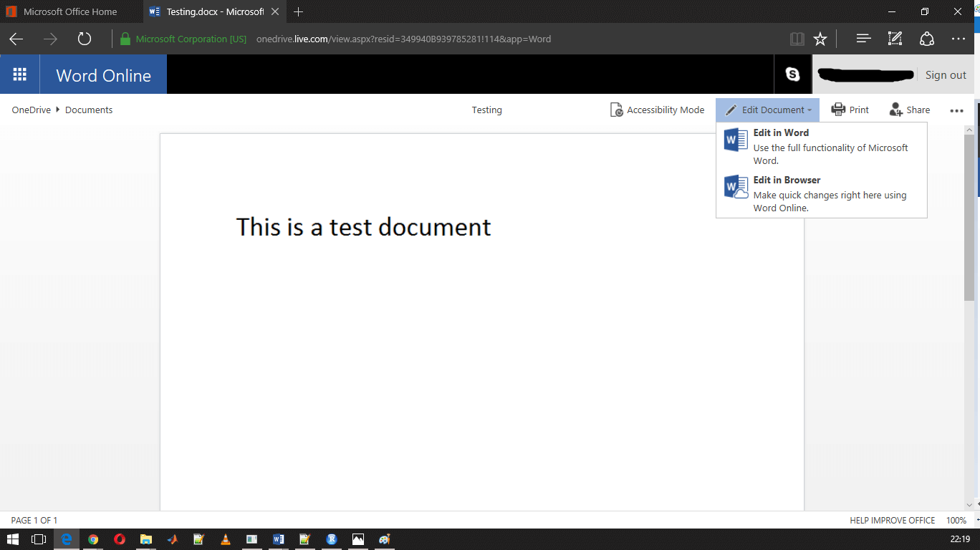The width and height of the screenshot is (980, 550).
Task: Click PAGE 1 OF 1 status text
Action: pyautogui.click(x=34, y=521)
